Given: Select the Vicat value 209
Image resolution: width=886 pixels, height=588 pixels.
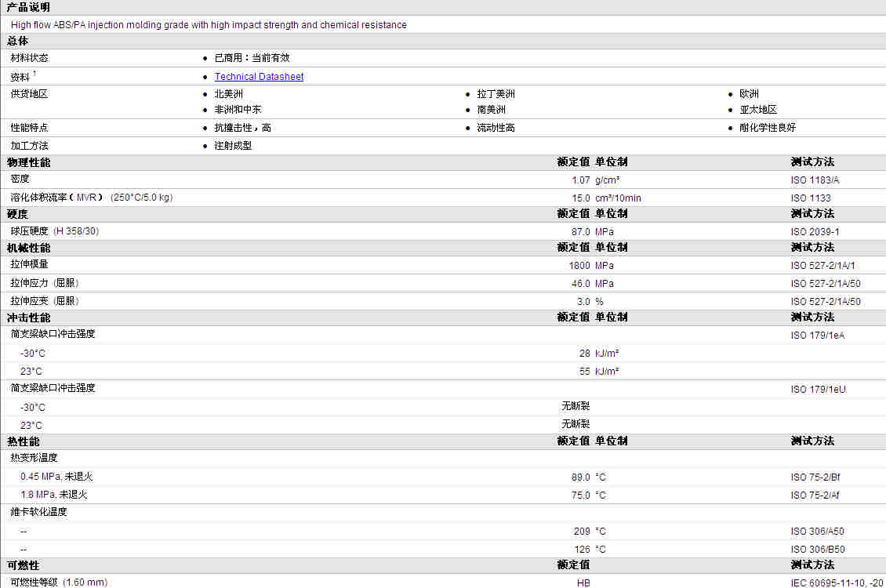Looking at the screenshot, I should click(582, 532).
